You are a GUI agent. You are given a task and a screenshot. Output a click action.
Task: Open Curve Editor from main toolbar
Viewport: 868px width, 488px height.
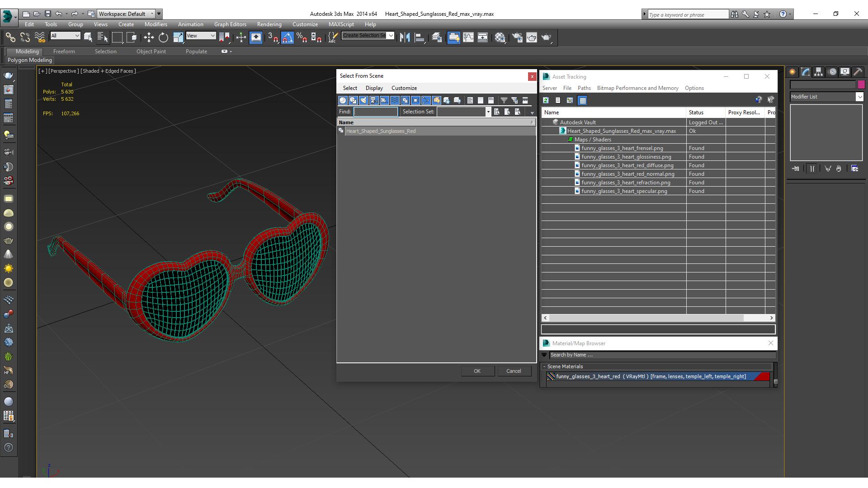[468, 38]
